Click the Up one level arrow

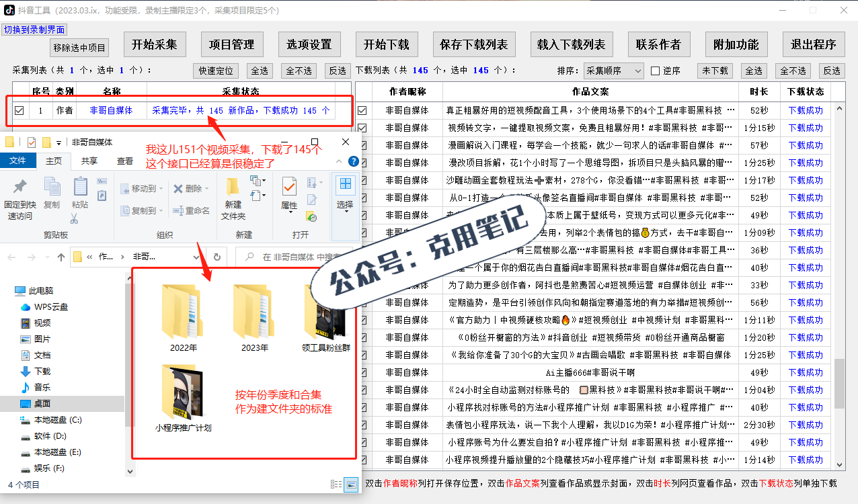[x=61, y=257]
